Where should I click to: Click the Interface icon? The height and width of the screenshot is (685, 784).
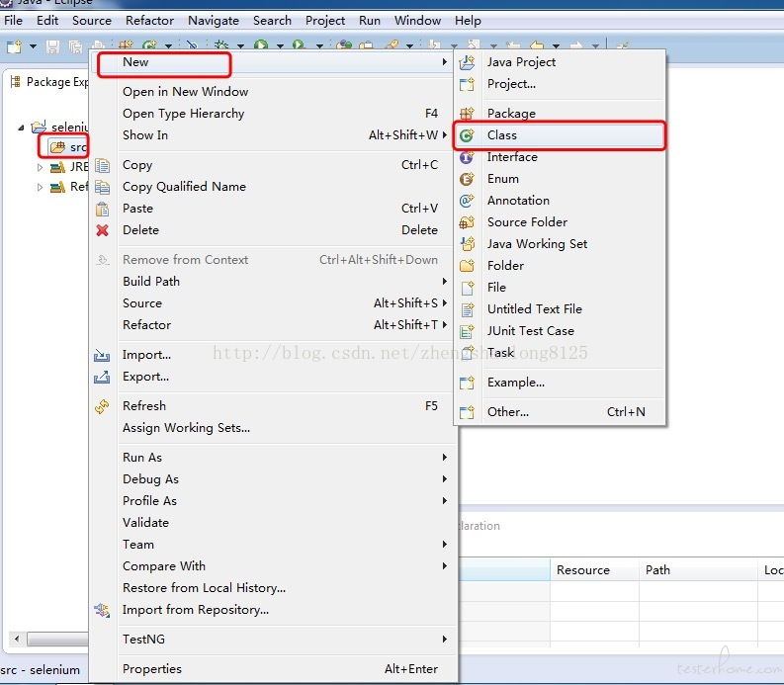coord(467,157)
